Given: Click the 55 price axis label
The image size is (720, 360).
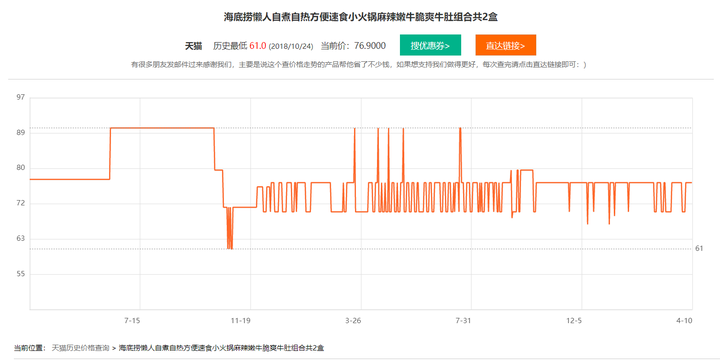Looking at the screenshot, I should click(x=21, y=274).
